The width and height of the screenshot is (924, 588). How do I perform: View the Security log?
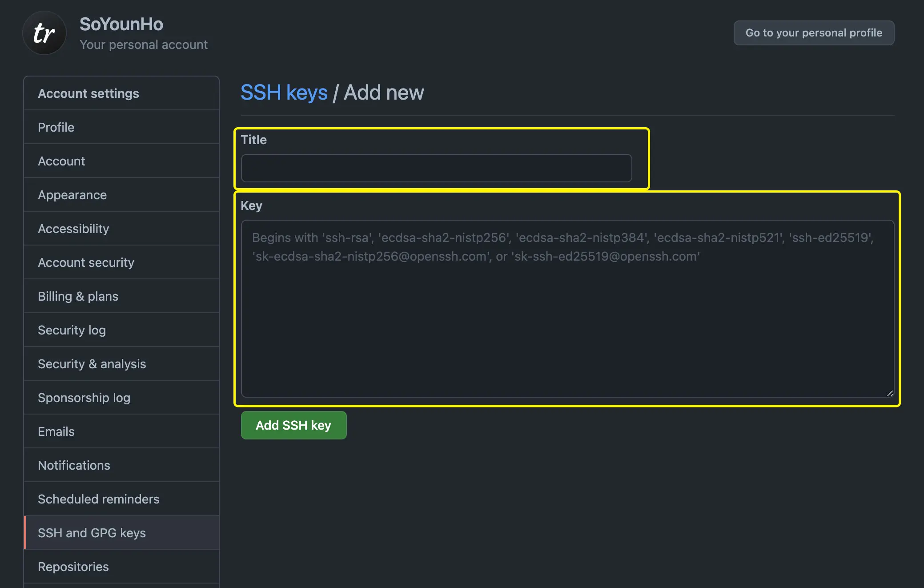(72, 330)
